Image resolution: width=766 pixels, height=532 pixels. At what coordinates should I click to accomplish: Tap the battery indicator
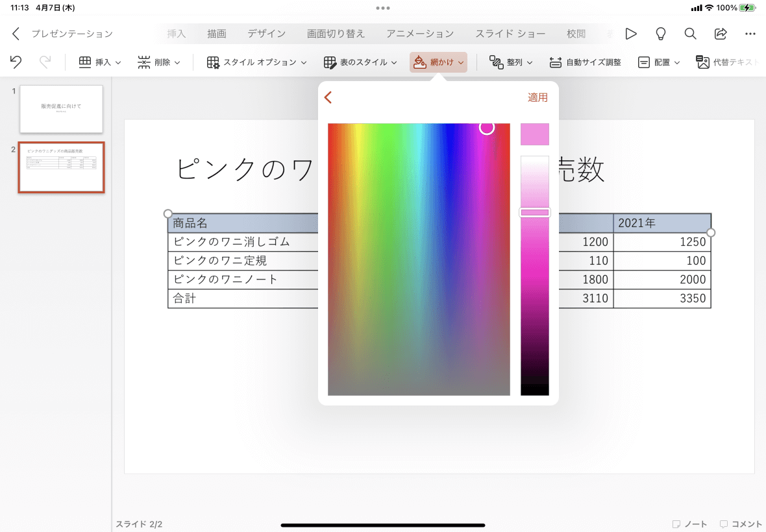click(747, 8)
